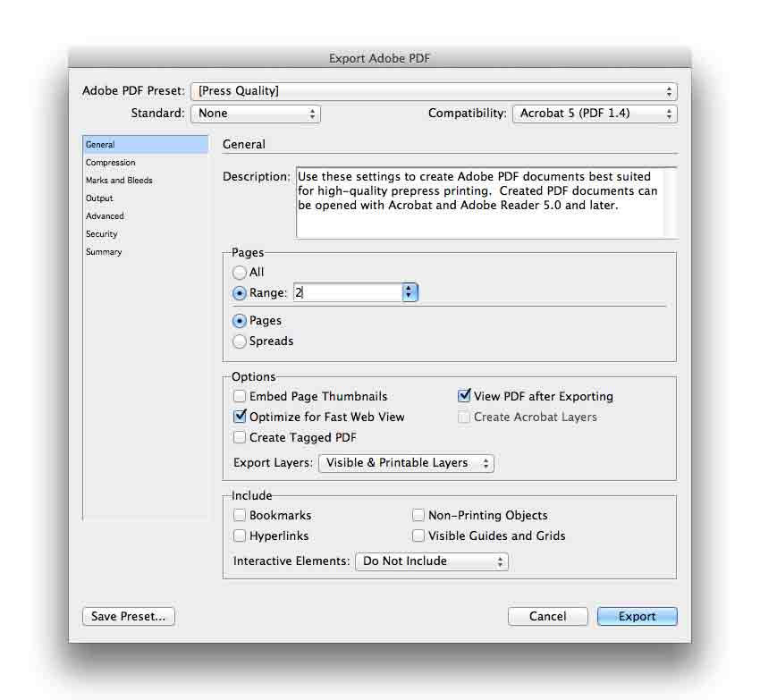
Task: Select Compression in the sidebar list
Action: pos(146,163)
